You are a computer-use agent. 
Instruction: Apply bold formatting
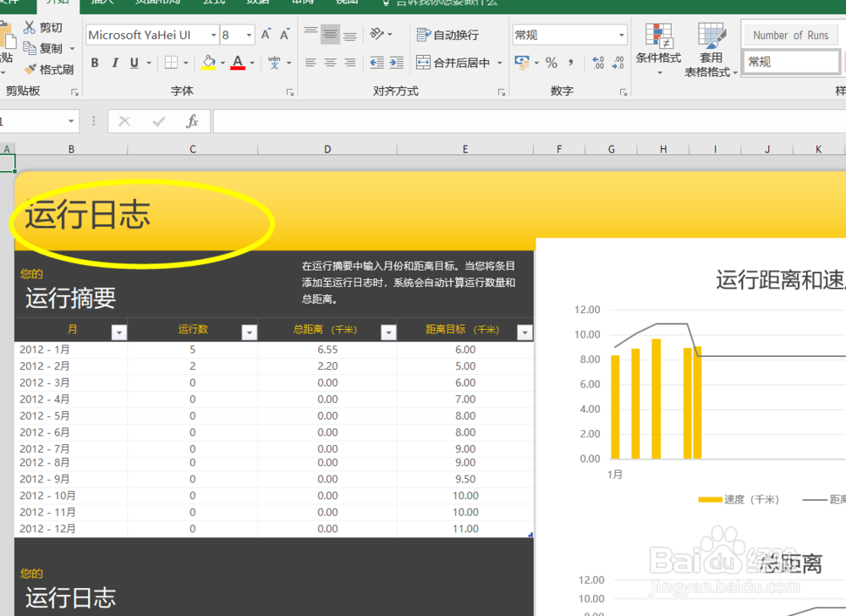point(95,62)
